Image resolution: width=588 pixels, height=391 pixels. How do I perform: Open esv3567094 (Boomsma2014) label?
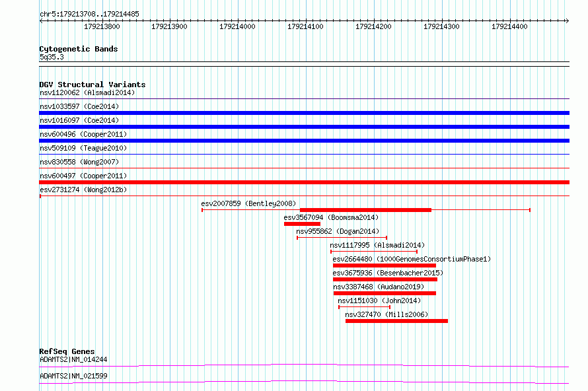(x=331, y=217)
